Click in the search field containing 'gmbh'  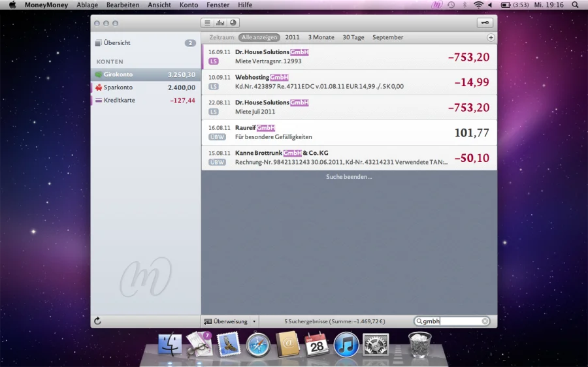click(449, 321)
